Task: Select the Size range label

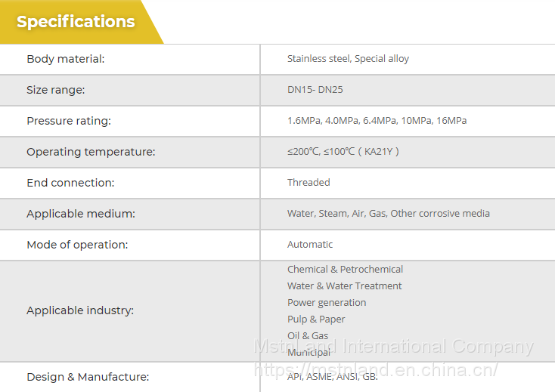Action: pyautogui.click(x=56, y=90)
